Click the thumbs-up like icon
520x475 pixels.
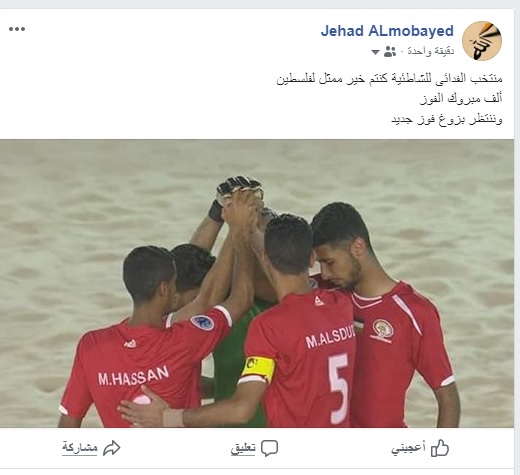[440, 448]
